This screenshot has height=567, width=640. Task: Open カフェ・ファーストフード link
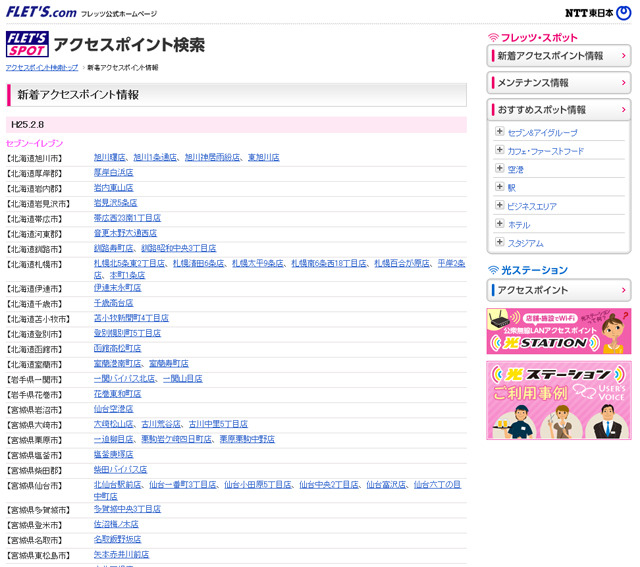[x=545, y=151]
